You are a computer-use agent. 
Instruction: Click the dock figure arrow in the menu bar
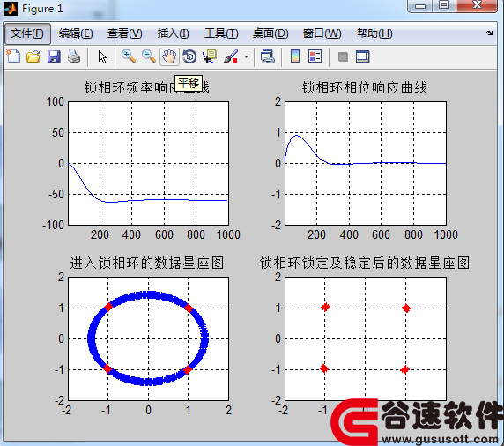coord(490,33)
